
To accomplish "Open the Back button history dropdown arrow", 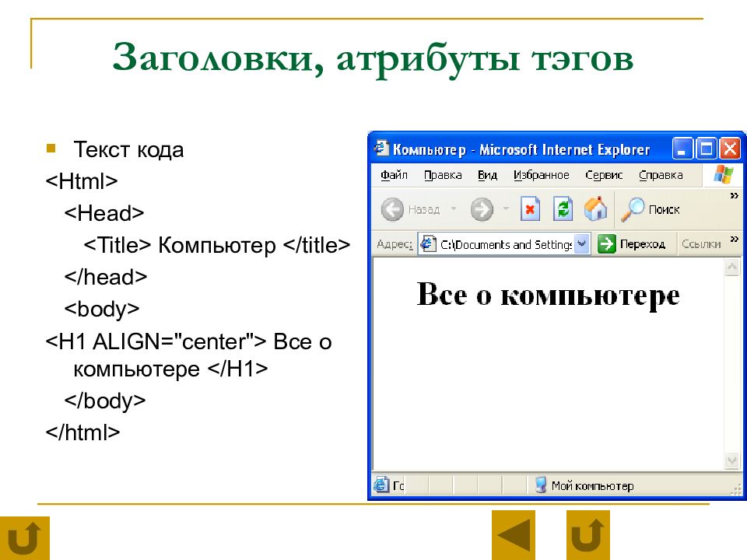I will pos(454,208).
